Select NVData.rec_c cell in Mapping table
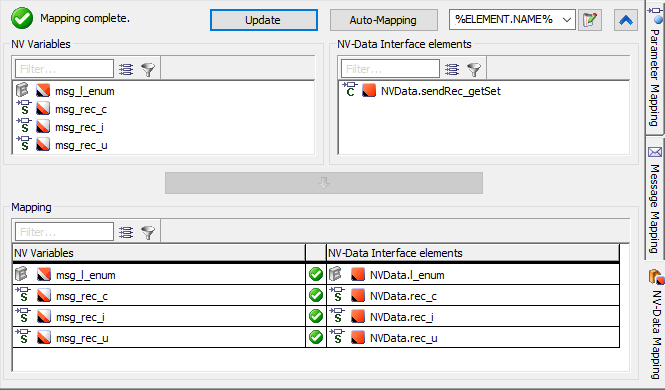The image size is (665, 390). [x=473, y=295]
